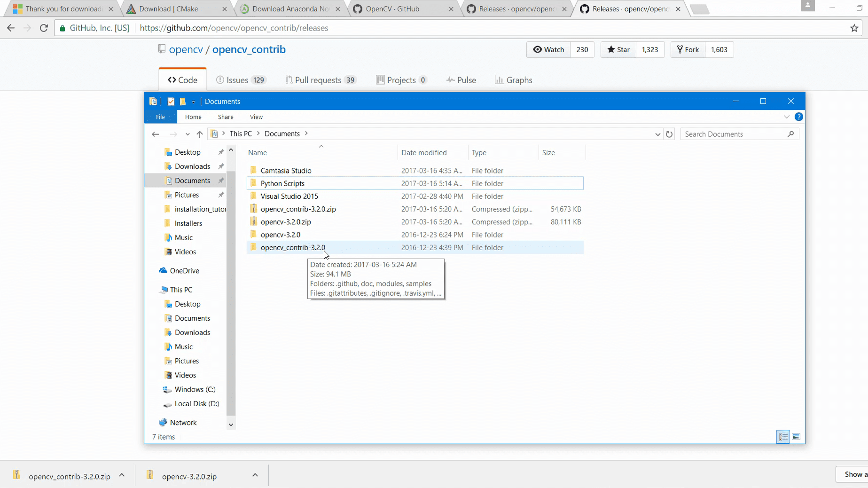Switch to GitHub Pull requests tab
868x488 pixels.
321,80
